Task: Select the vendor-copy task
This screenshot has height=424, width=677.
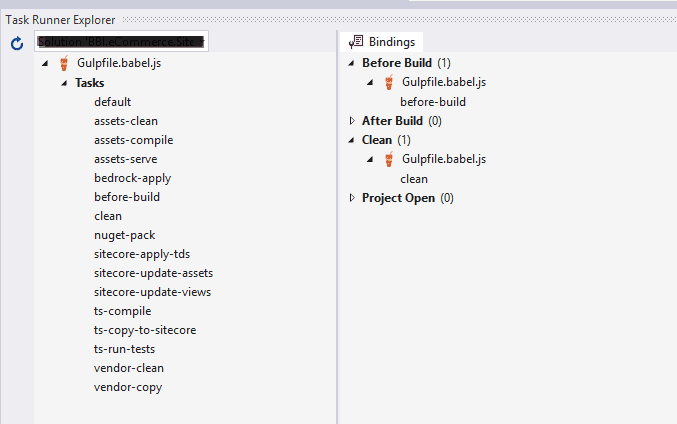Action: pos(128,387)
